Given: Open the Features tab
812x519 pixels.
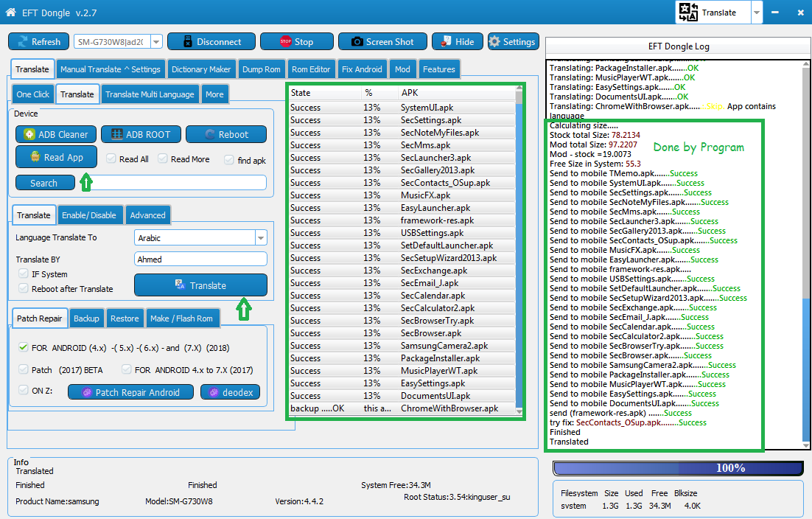Looking at the screenshot, I should [439, 69].
